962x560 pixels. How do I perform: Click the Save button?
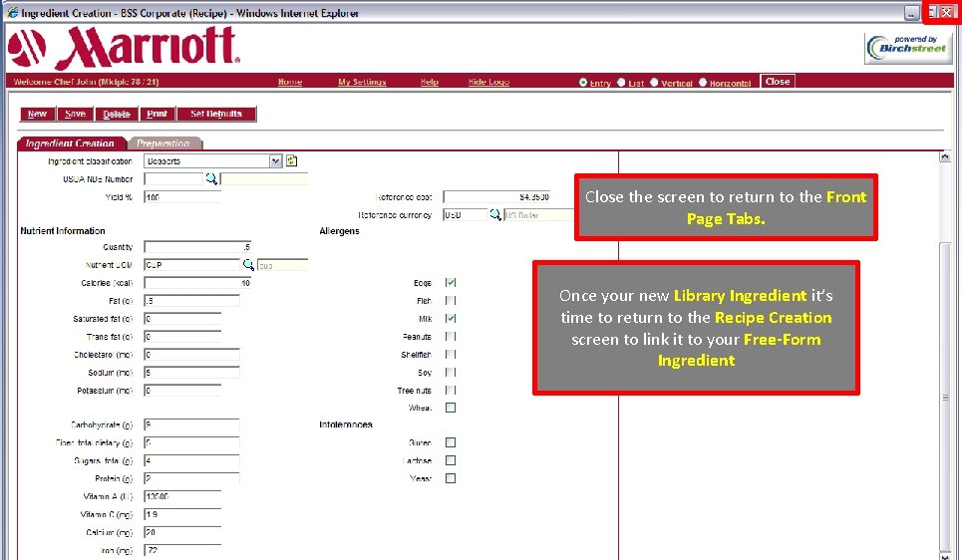[75, 114]
